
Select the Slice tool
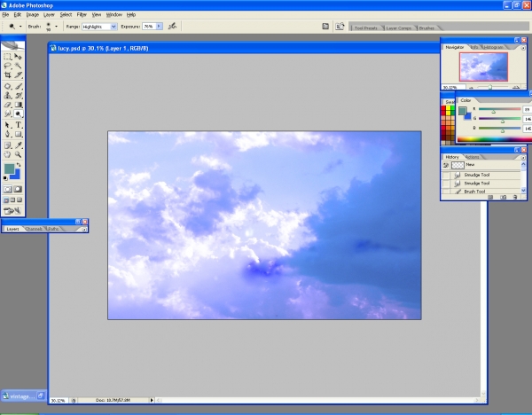tap(19, 74)
